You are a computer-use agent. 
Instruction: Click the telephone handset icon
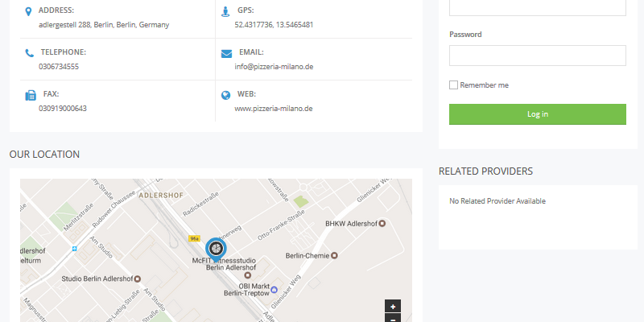tap(30, 53)
